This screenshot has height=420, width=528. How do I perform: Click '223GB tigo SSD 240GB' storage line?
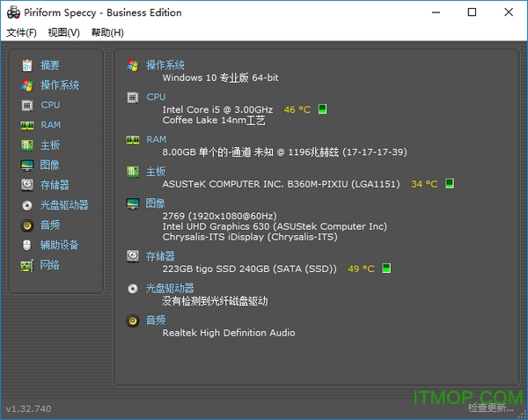[250, 269]
